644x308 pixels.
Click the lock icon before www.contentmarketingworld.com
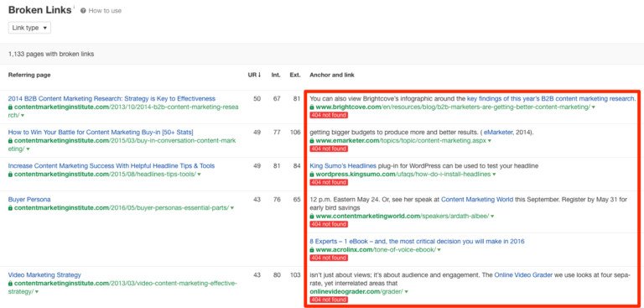[x=312, y=216]
